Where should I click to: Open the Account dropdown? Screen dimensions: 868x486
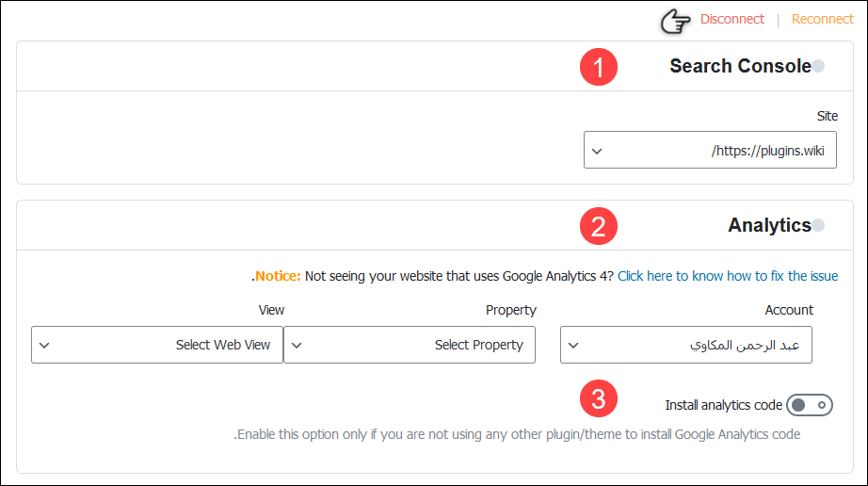coord(685,345)
